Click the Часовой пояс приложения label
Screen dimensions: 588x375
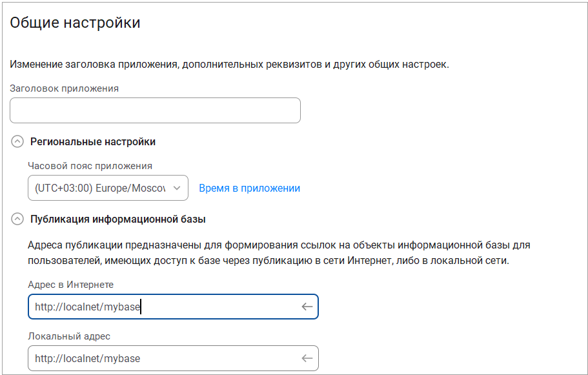[90, 166]
